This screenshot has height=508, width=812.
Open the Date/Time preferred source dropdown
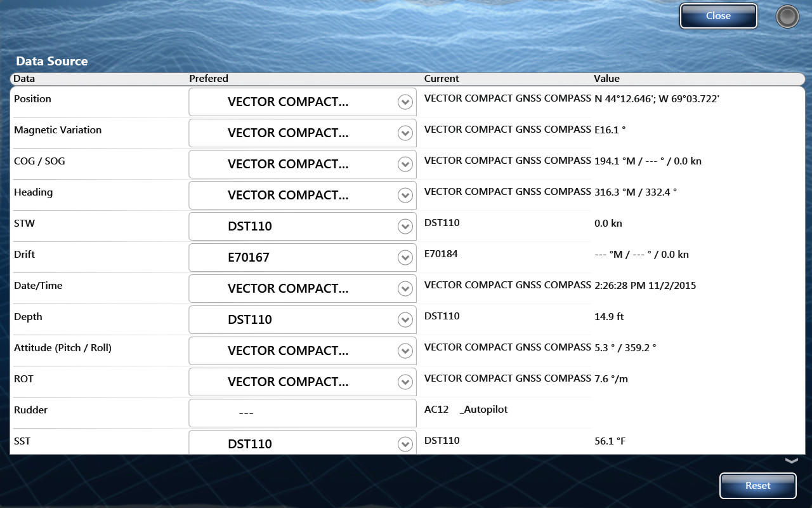click(x=303, y=288)
